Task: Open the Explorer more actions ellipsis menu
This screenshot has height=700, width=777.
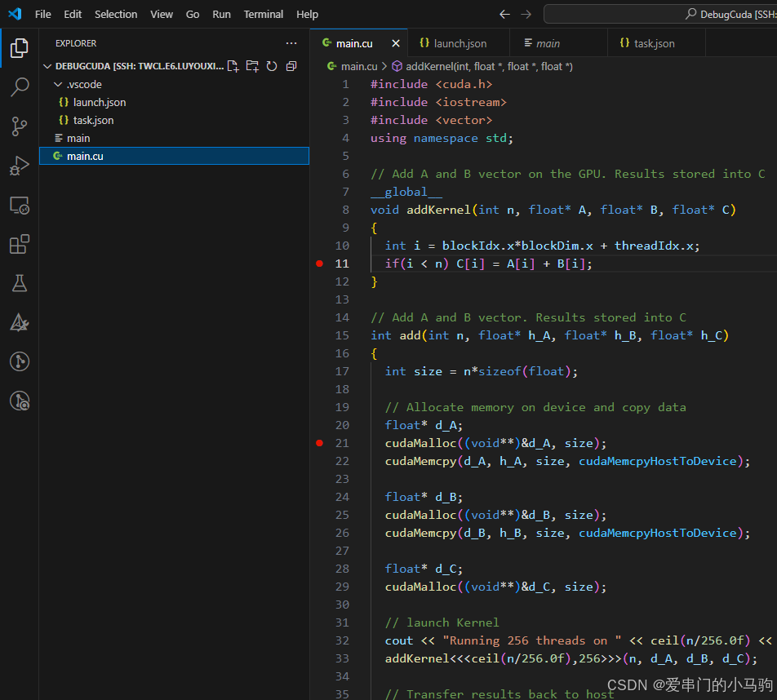Action: pos(291,43)
